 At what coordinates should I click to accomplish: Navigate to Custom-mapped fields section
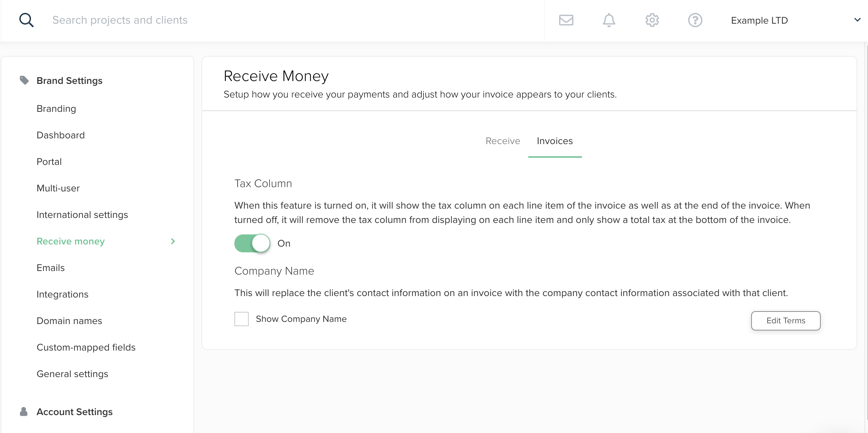[86, 347]
